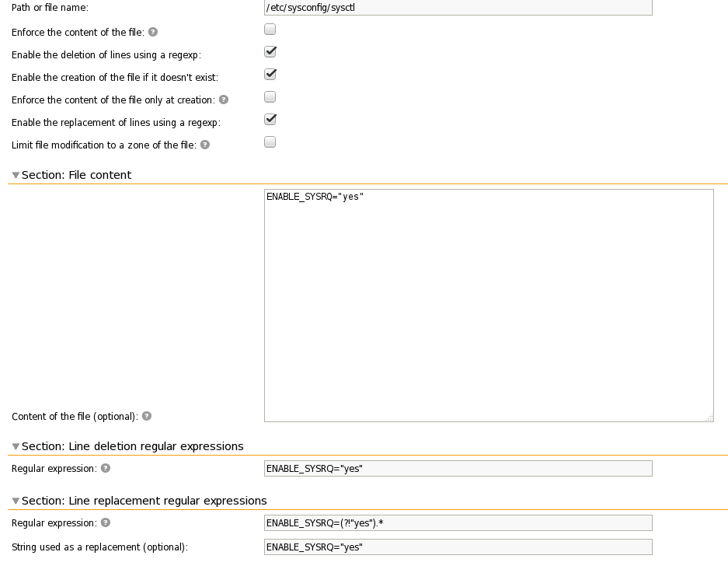
Task: Collapse the 'Section: File content' section
Action: coord(16,175)
